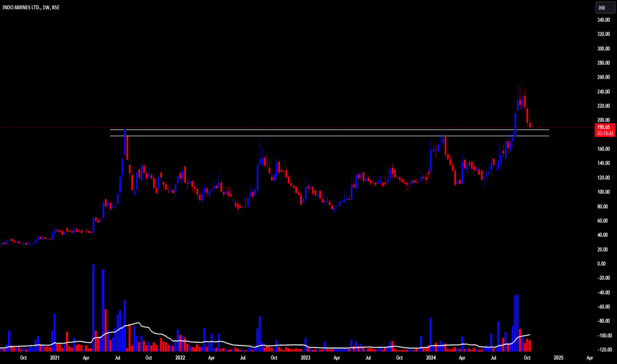
Task: Click the 2024 label on time axis
Action: click(x=431, y=357)
